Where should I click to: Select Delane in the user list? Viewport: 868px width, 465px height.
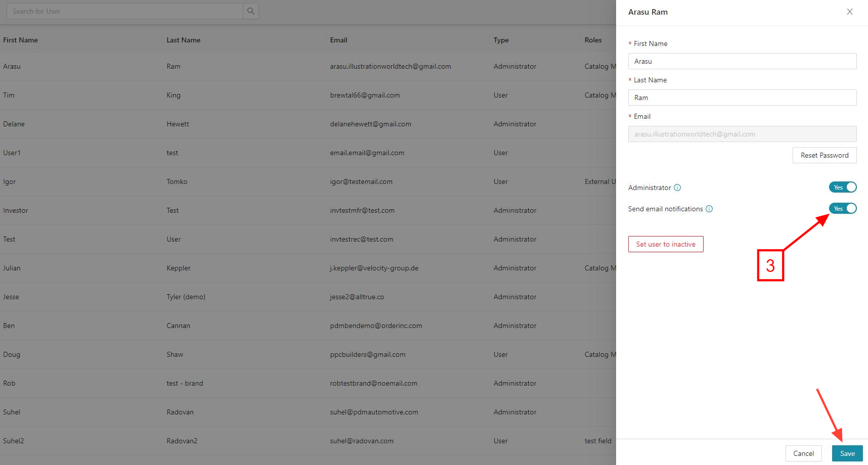(14, 124)
